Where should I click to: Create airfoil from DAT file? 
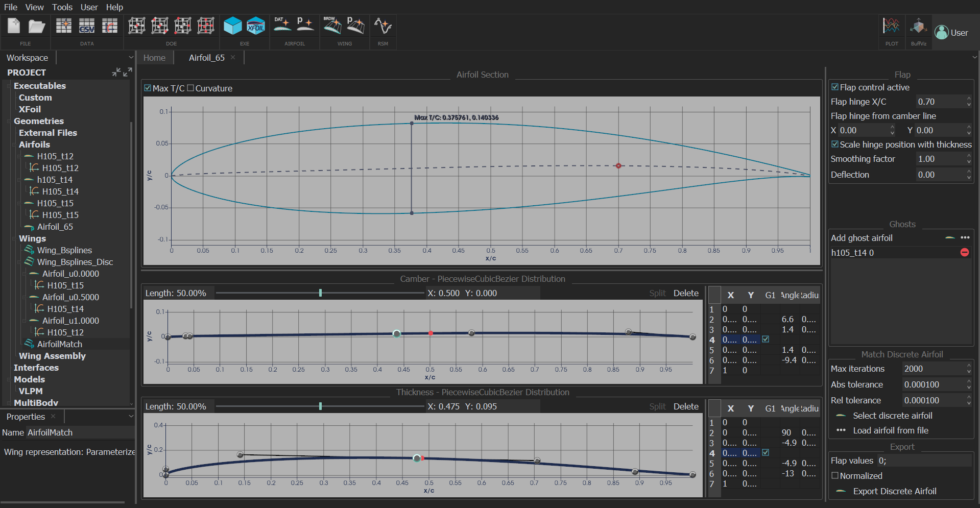[x=282, y=25]
